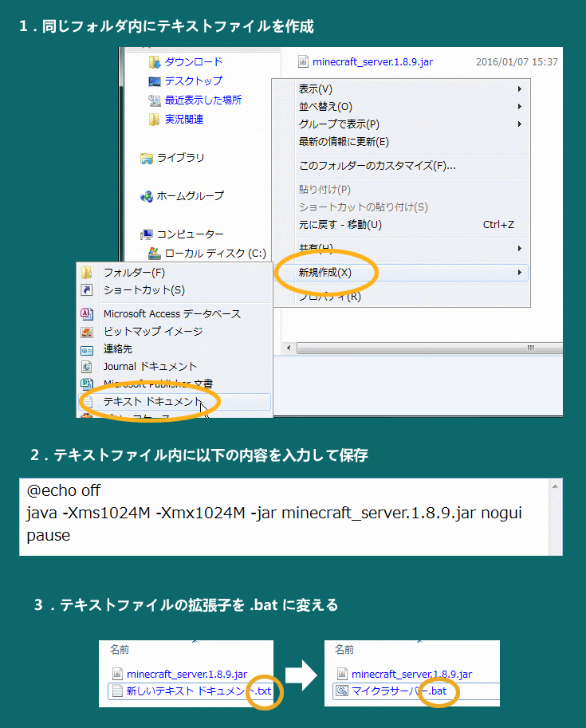Select マイクラサーバー.bat file
586x728 pixels.
pyautogui.click(x=399, y=691)
